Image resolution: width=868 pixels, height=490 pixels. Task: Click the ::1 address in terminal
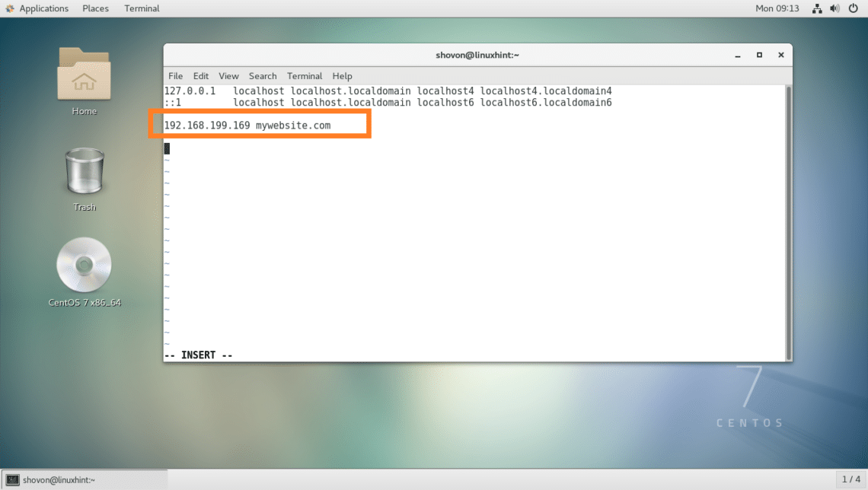(x=173, y=102)
